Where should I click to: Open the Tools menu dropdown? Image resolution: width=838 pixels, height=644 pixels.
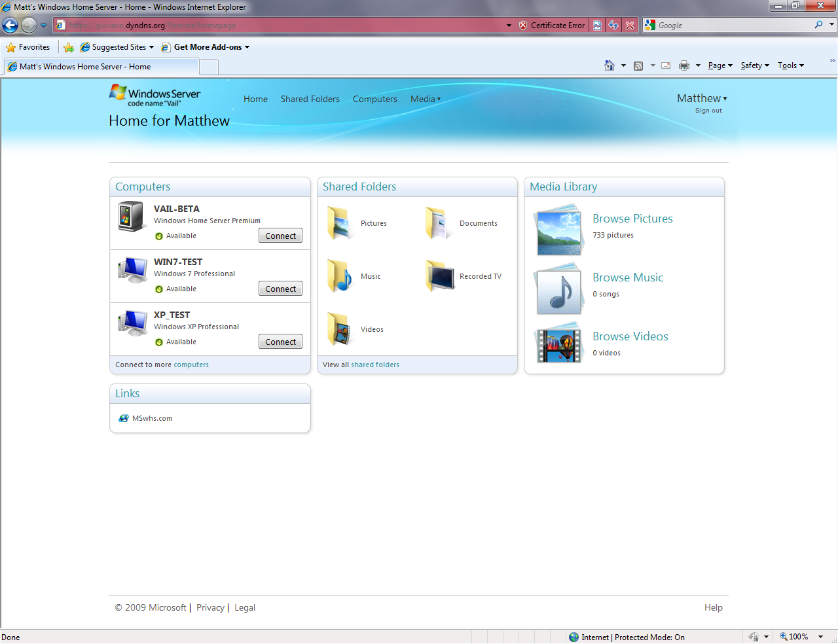[x=791, y=65]
